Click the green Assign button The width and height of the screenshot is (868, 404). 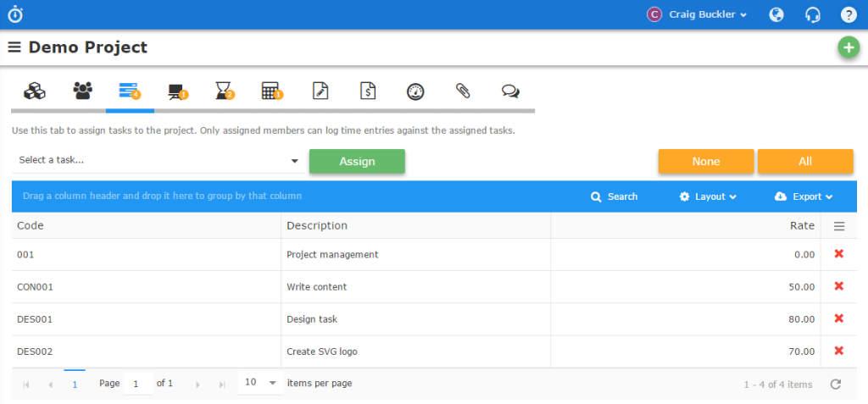(x=357, y=162)
